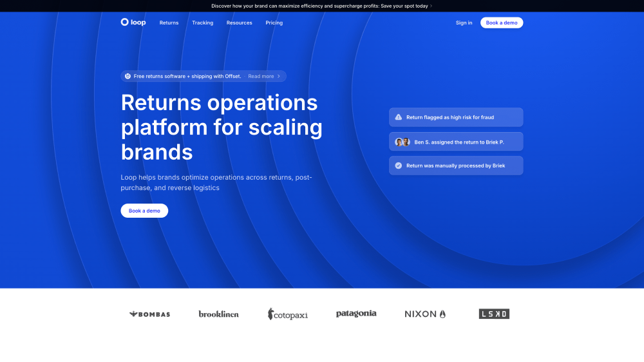This screenshot has height=362, width=644.
Task: Click the Read more link about Offset
Action: coord(261,76)
